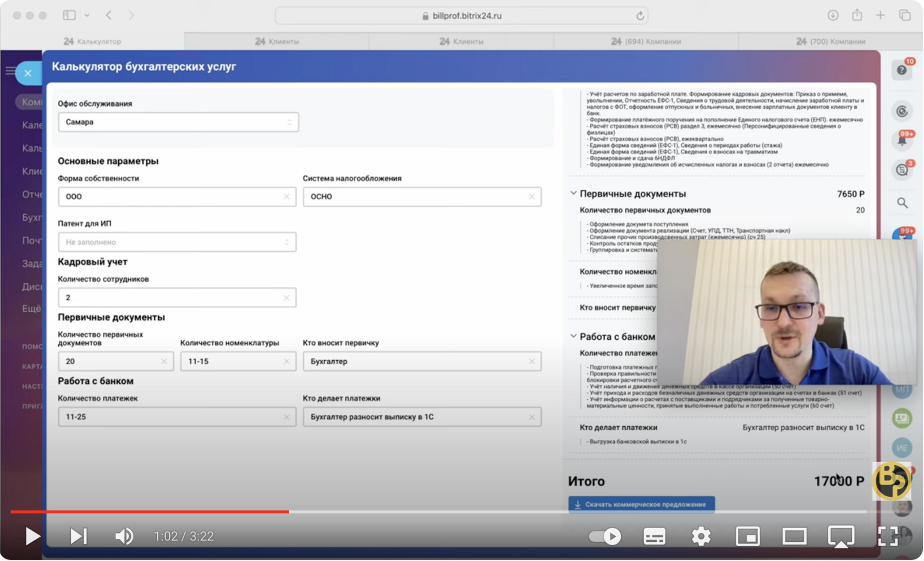
Task: Open the Офис обслуживания dropdown showing Самара
Action: point(178,122)
